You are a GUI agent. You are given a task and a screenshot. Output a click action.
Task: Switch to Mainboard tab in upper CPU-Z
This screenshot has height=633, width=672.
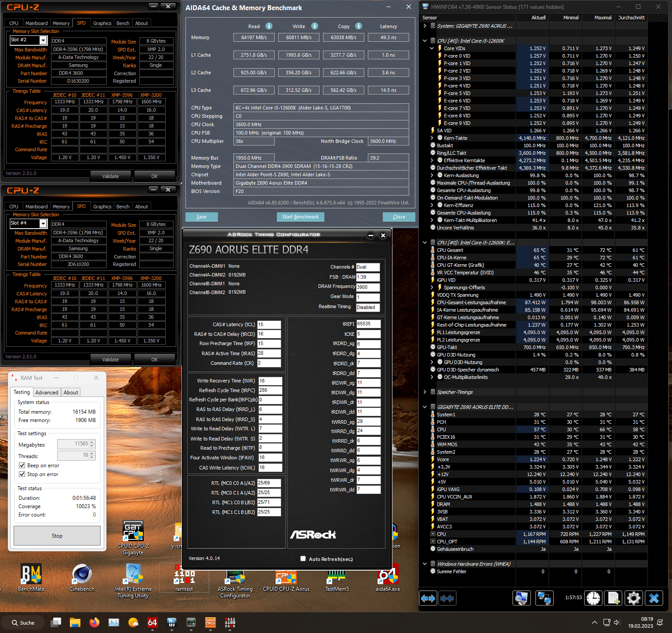pos(36,23)
